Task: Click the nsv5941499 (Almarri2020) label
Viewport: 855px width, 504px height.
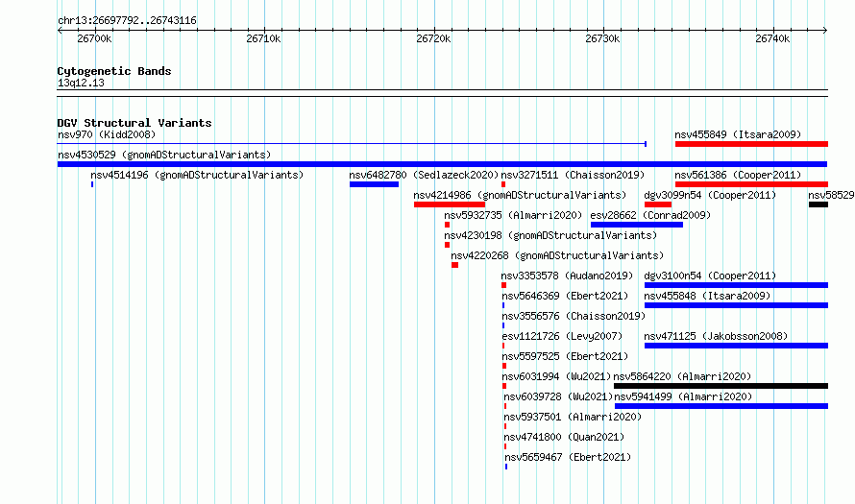Action: 683,396
